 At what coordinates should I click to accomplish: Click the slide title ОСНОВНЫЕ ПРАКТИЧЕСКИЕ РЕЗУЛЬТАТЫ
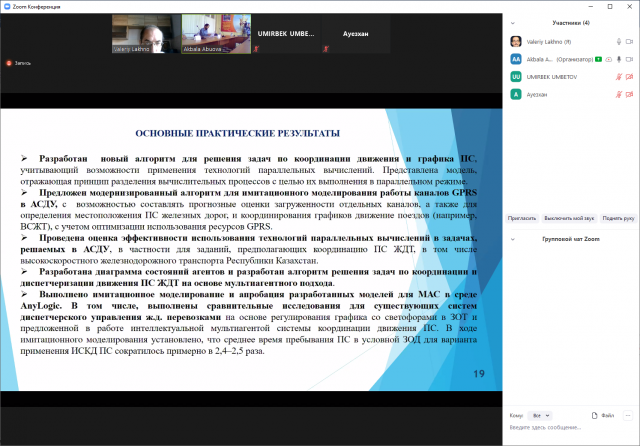(238, 133)
